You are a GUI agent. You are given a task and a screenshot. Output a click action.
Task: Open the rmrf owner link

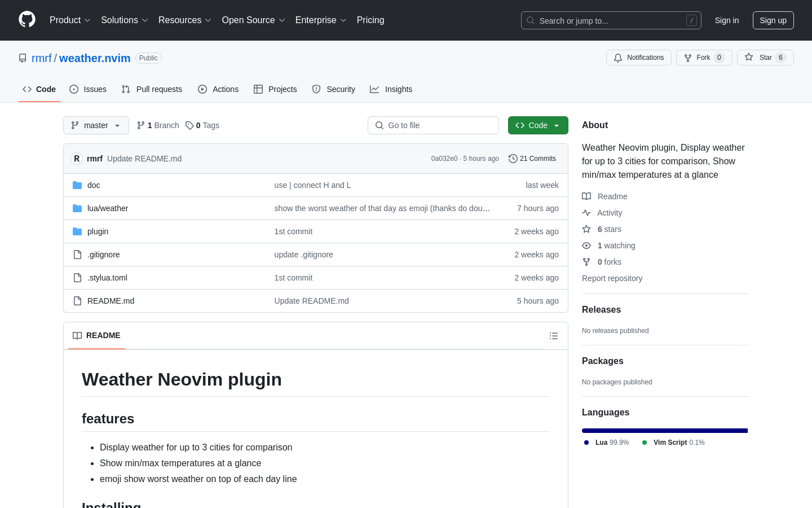pyautogui.click(x=42, y=58)
